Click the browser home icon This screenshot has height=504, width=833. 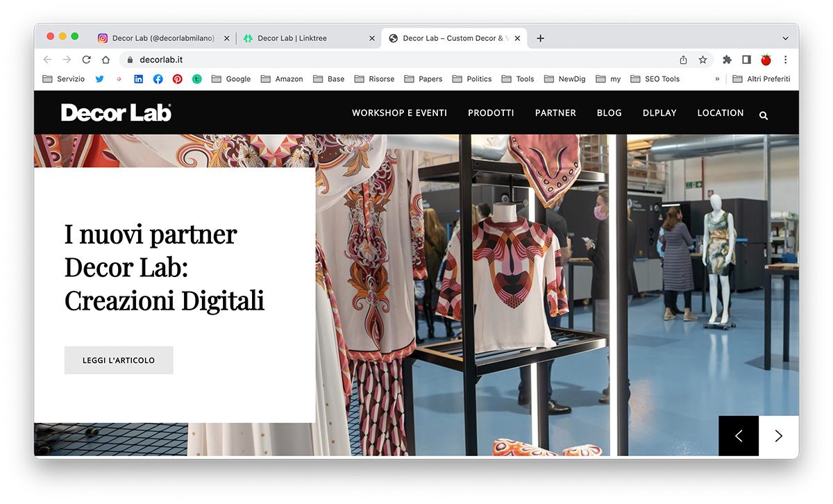tap(106, 60)
